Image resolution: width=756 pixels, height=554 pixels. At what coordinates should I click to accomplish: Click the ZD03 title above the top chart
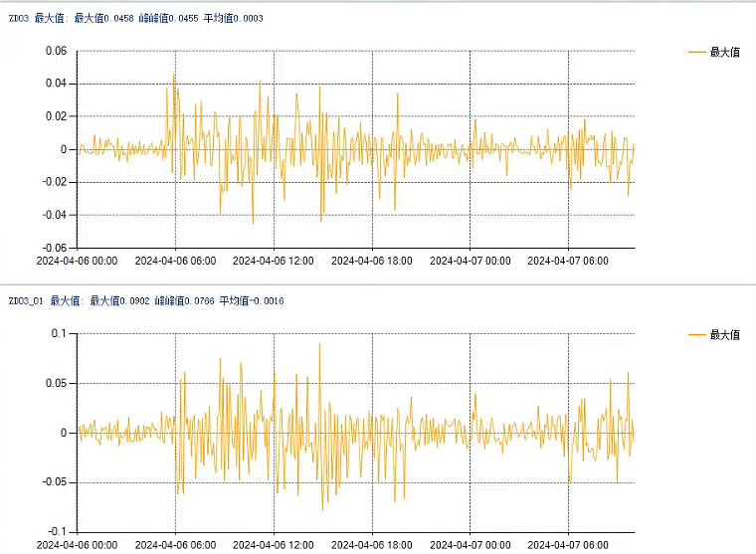18,18
